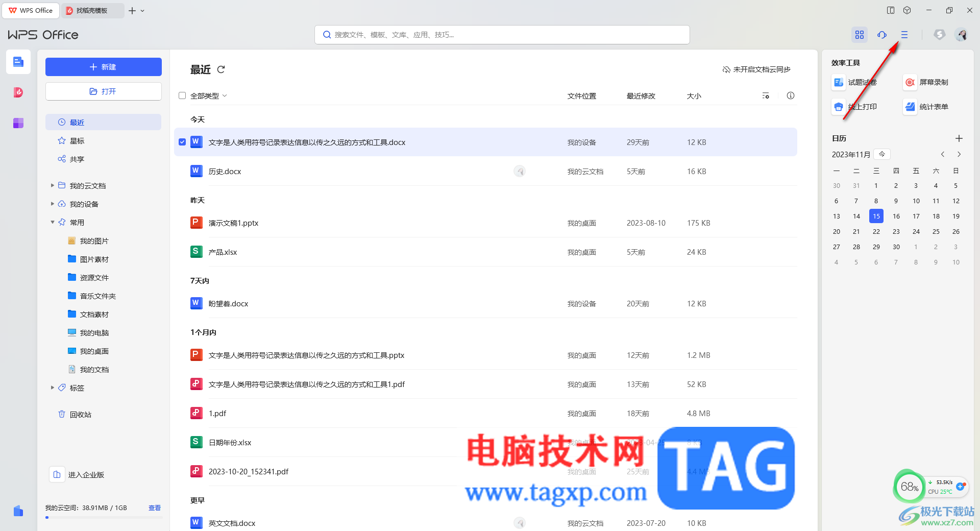Sort by the 最近修改 column header
Viewport: 980px width, 531px height.
[x=641, y=96]
